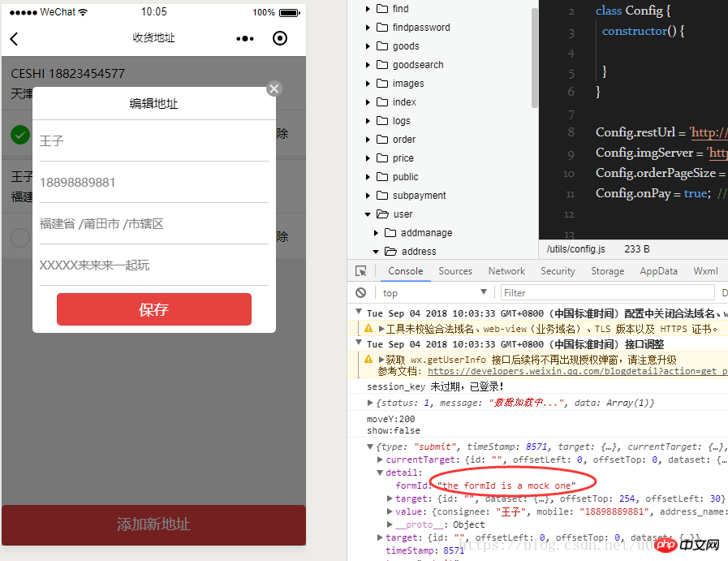This screenshot has height=561, width=728.
Task: Clear the console with the ⊘ icon
Action: [360, 292]
